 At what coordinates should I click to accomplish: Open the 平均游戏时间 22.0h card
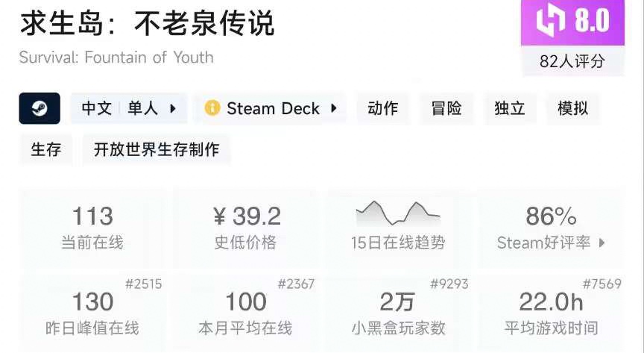[552, 313]
